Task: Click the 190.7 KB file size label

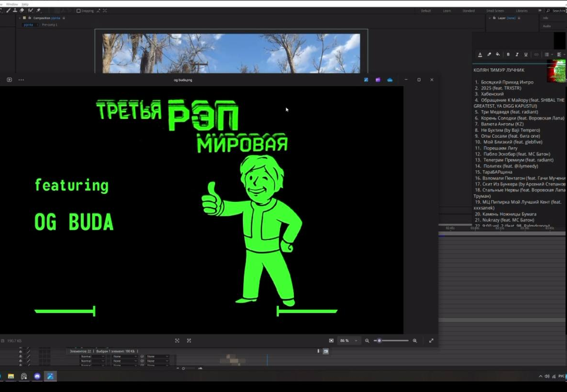Action: pyautogui.click(x=14, y=341)
